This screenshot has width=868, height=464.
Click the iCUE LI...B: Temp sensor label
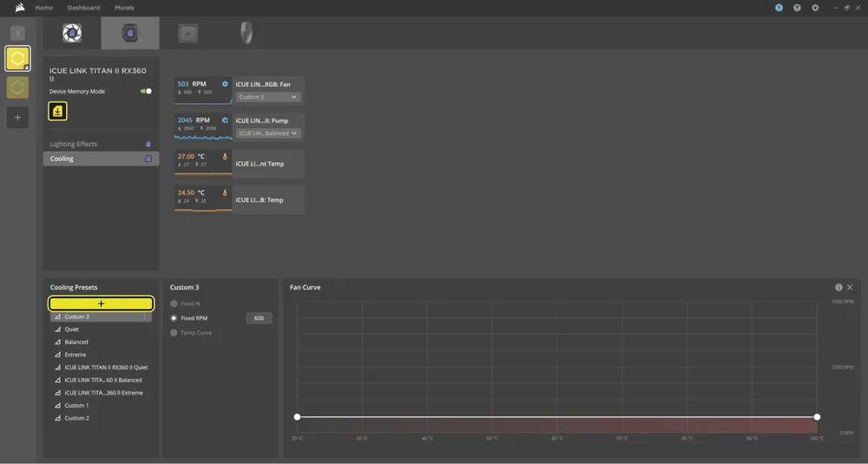click(259, 200)
